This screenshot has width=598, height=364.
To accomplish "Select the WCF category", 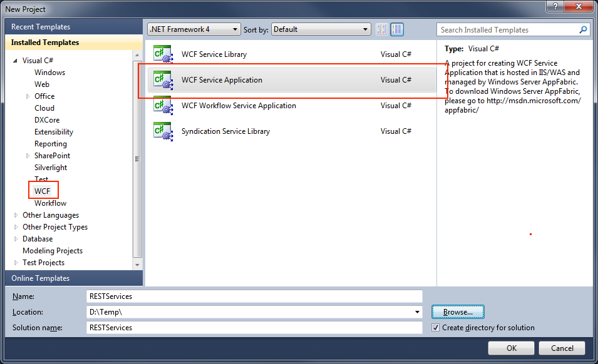I will [42, 191].
